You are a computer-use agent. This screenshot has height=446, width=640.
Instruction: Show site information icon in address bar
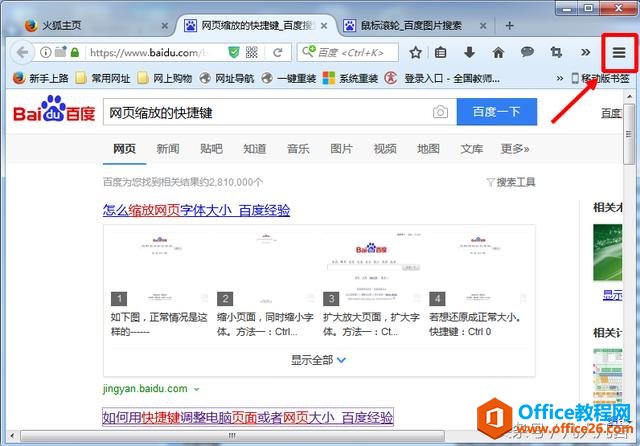[45, 52]
